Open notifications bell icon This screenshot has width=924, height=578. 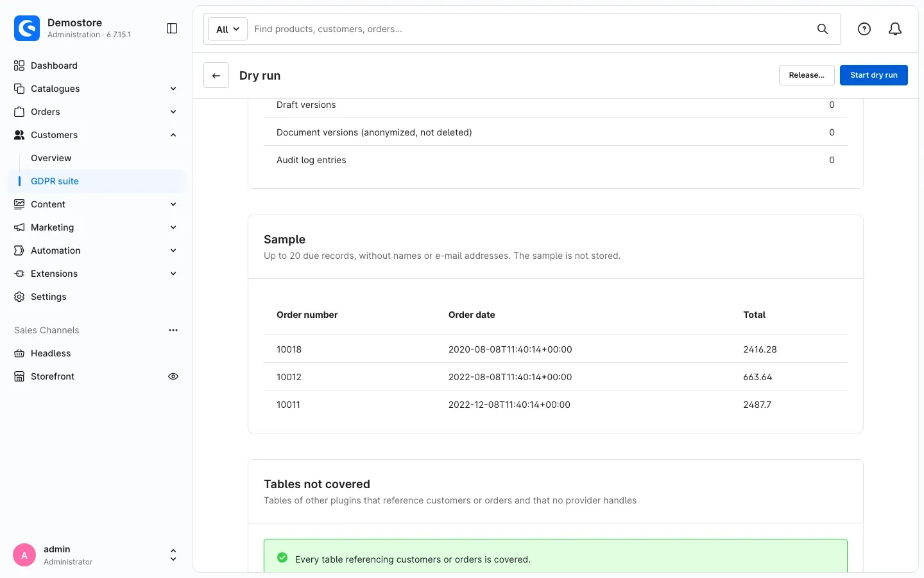(x=895, y=29)
